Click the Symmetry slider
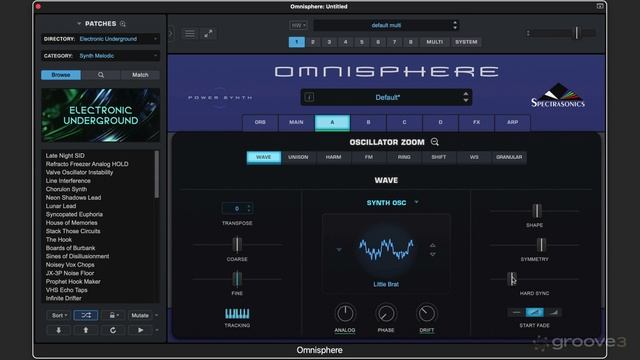Viewport: 640px width, 360px height. click(x=535, y=245)
